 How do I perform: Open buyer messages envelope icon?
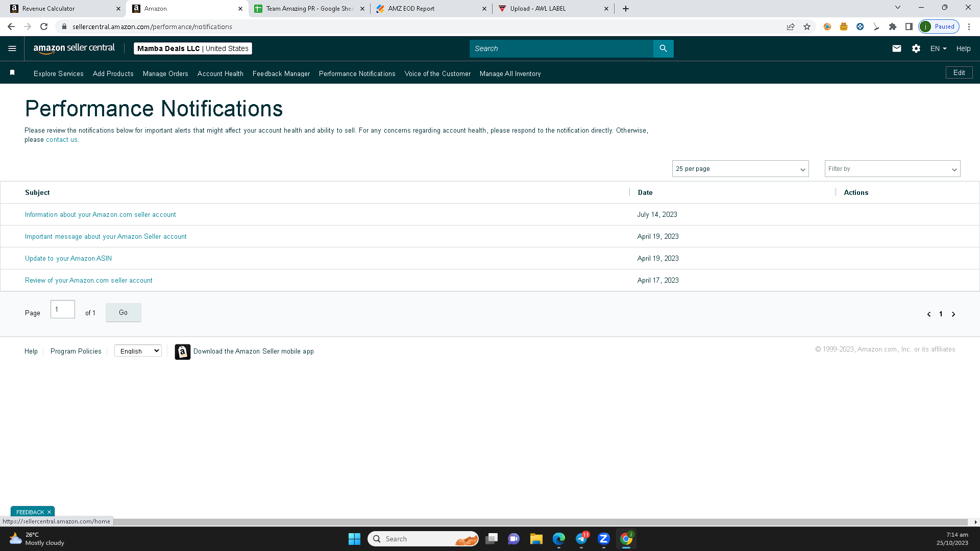click(897, 48)
